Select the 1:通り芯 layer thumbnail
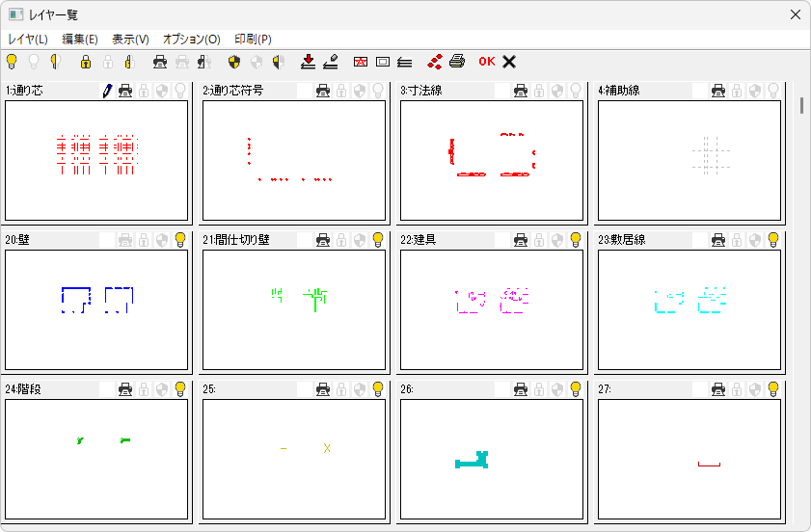811x532 pixels. [x=96, y=160]
